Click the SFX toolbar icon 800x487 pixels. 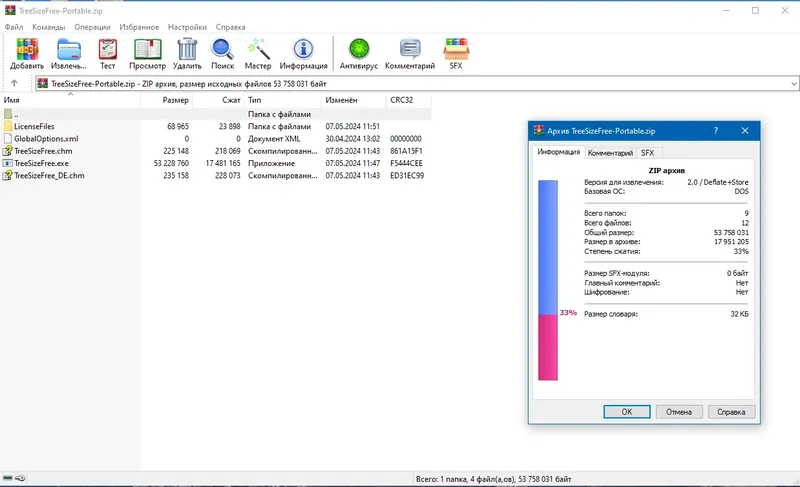[456, 49]
